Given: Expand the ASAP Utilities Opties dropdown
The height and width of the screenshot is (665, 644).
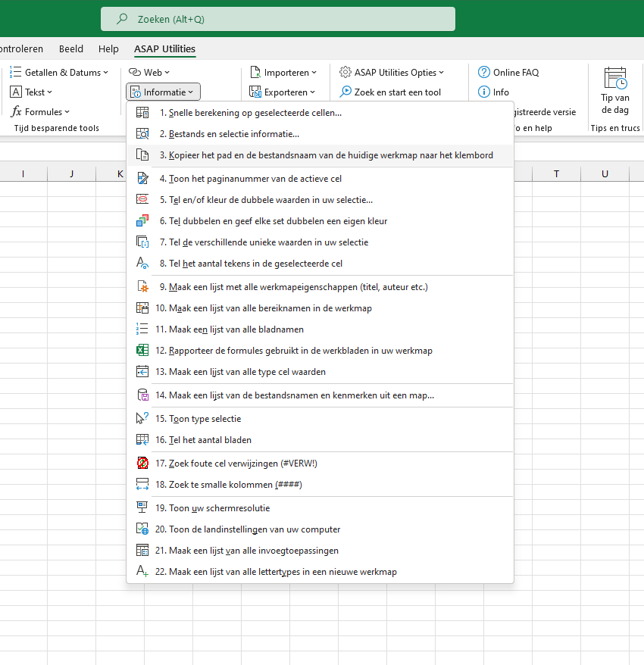Looking at the screenshot, I should [392, 73].
